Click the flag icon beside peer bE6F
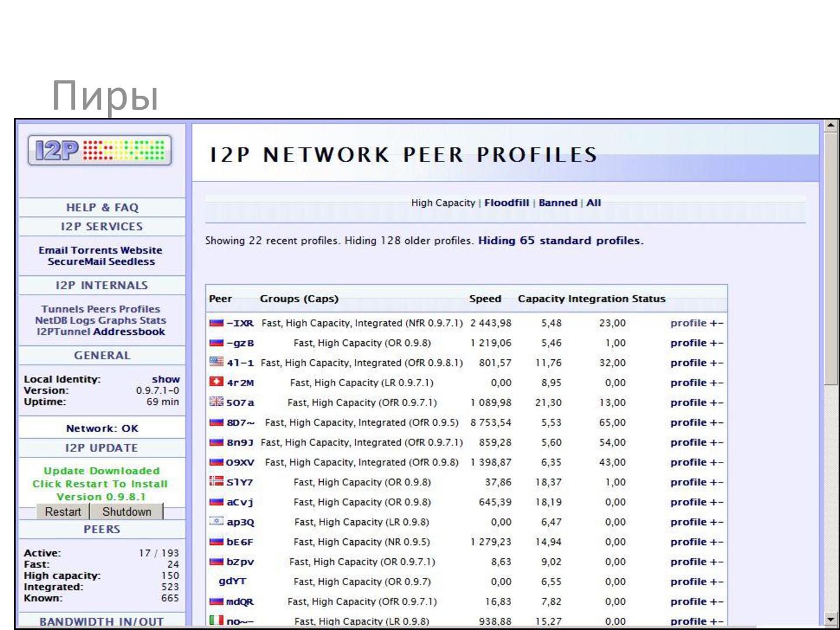This screenshot has height=630, width=840. [216, 541]
